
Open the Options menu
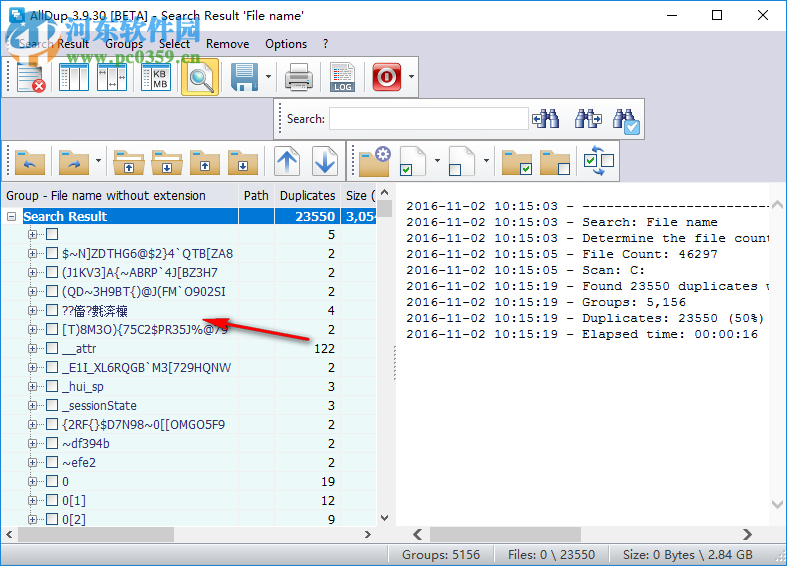[286, 44]
